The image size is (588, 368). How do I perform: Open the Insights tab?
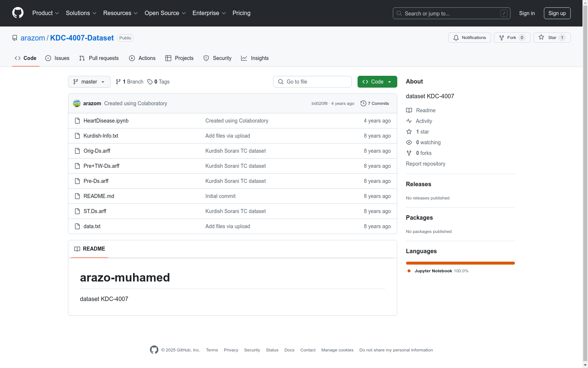[x=255, y=58]
